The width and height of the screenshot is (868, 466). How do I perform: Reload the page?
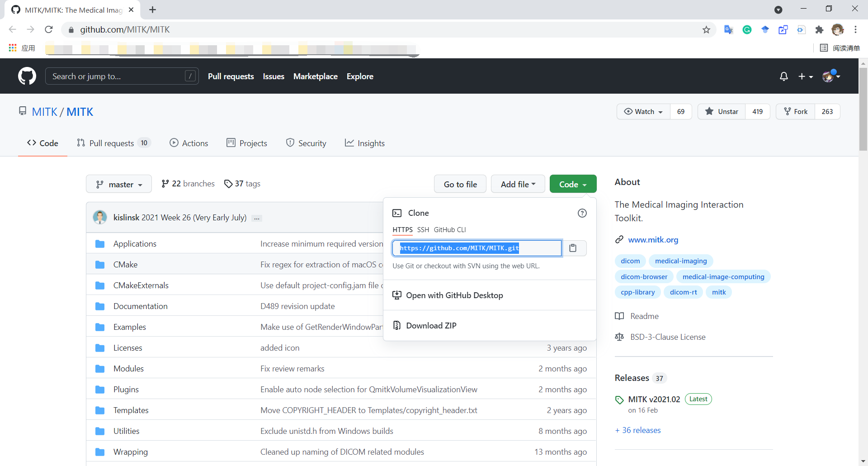pyautogui.click(x=49, y=30)
